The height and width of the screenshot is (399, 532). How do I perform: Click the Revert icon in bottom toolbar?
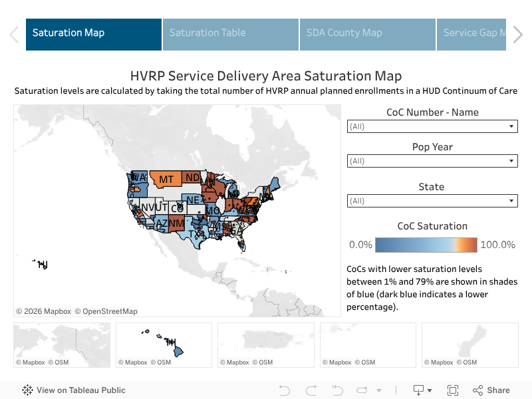pyautogui.click(x=337, y=390)
